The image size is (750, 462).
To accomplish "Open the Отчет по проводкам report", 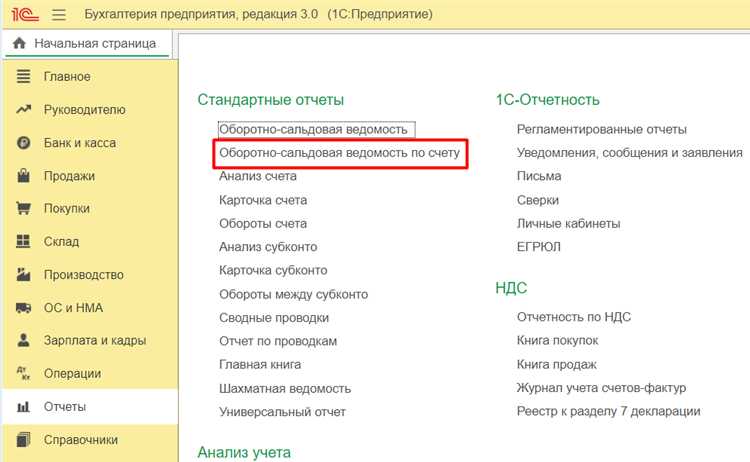I will click(x=278, y=341).
